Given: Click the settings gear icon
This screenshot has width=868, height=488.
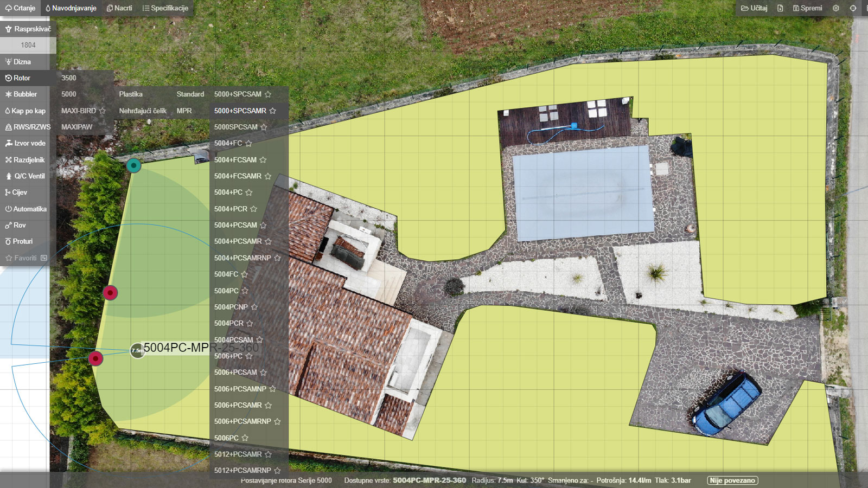Looking at the screenshot, I should click(x=835, y=8).
